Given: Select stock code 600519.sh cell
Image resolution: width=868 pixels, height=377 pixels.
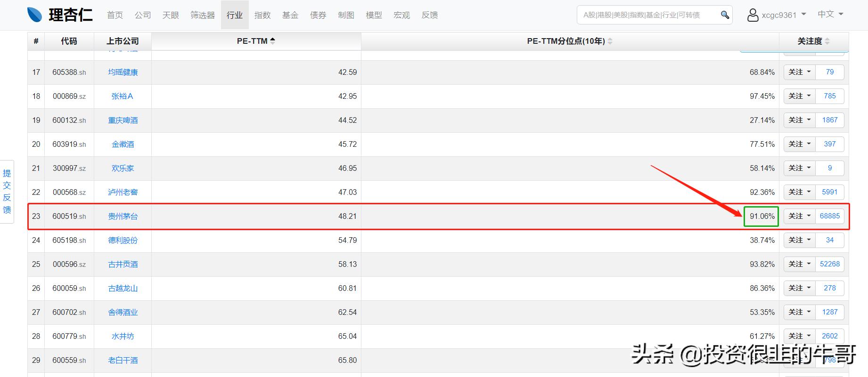Looking at the screenshot, I should (69, 216).
